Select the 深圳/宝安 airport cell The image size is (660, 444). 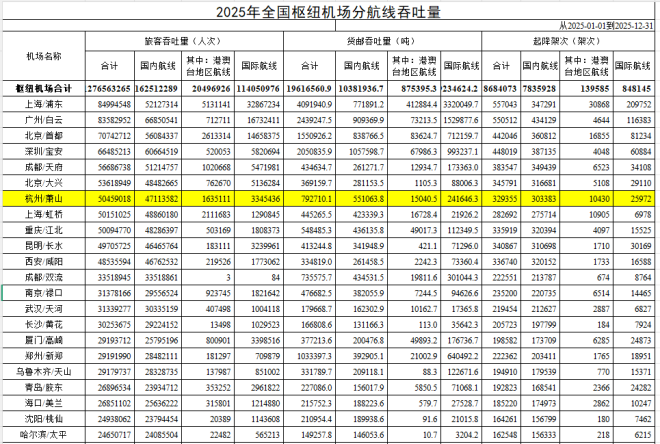41,151
